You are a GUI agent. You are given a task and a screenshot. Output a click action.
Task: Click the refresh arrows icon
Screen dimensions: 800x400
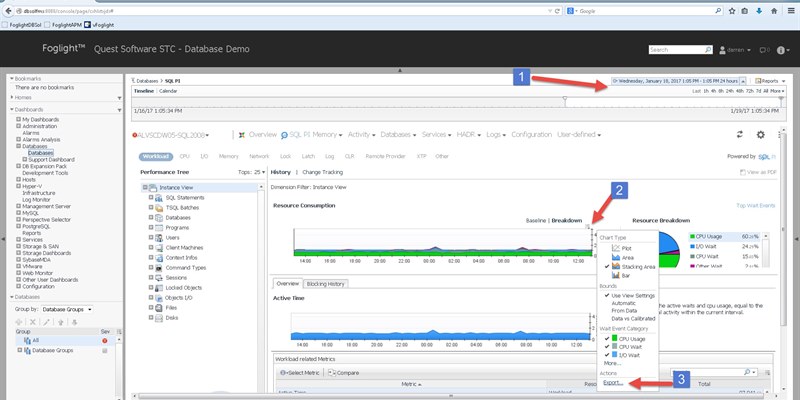[739, 135]
